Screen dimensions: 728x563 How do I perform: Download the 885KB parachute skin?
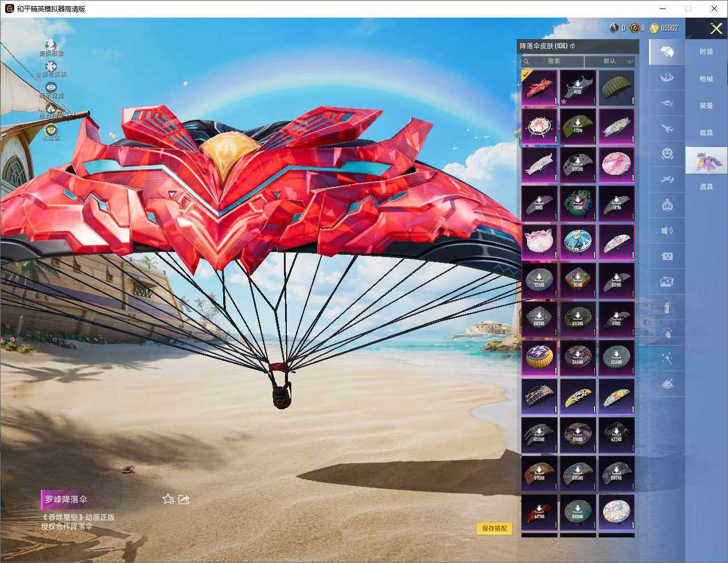617,474
